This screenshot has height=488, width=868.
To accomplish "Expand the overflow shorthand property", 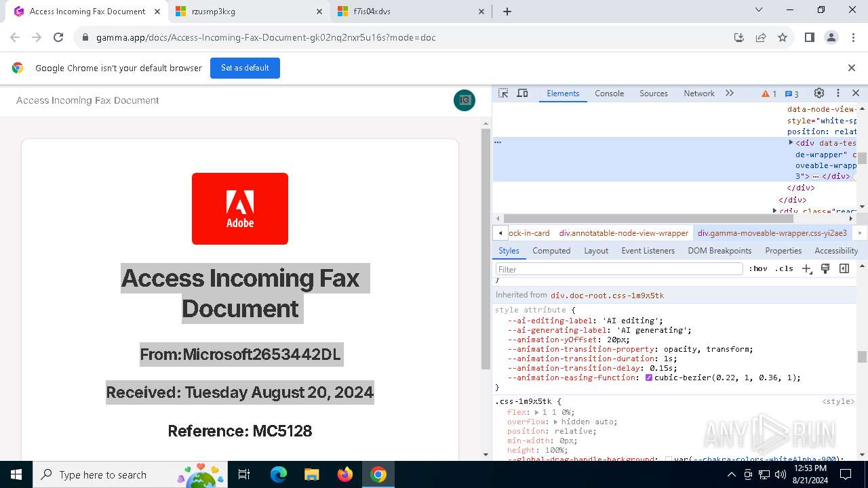I will (x=555, y=422).
